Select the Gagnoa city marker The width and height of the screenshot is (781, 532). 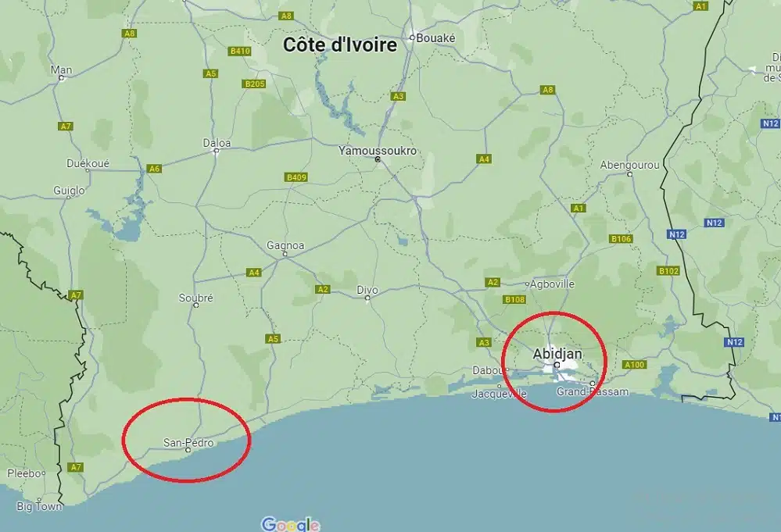(285, 254)
